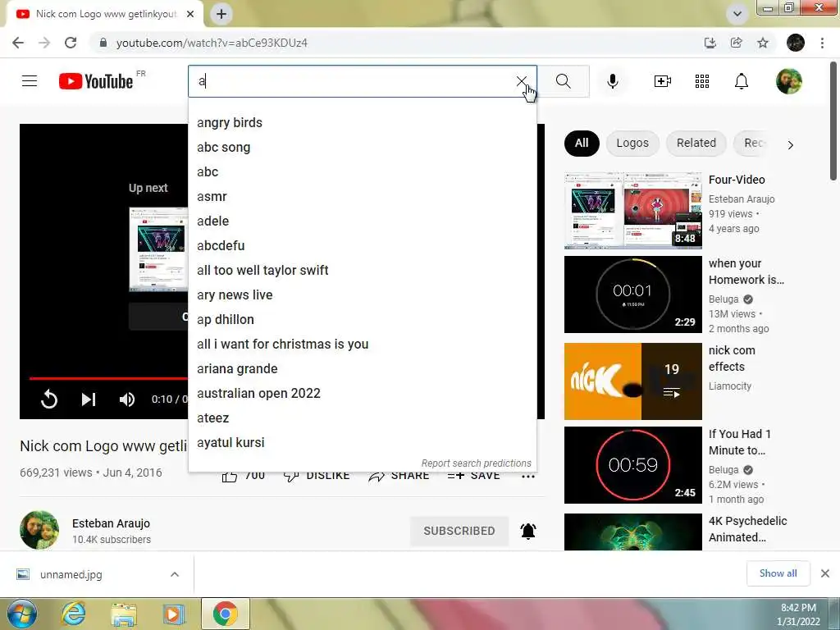Click the SAVE button
The height and width of the screenshot is (630, 840).
[473, 476]
